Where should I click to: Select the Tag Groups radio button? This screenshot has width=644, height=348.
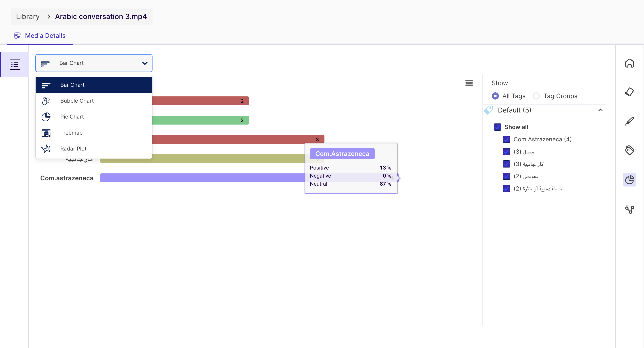pos(536,96)
